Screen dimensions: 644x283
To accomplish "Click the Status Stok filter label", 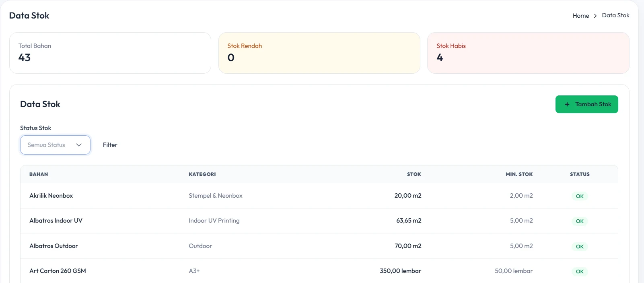I will (36, 128).
